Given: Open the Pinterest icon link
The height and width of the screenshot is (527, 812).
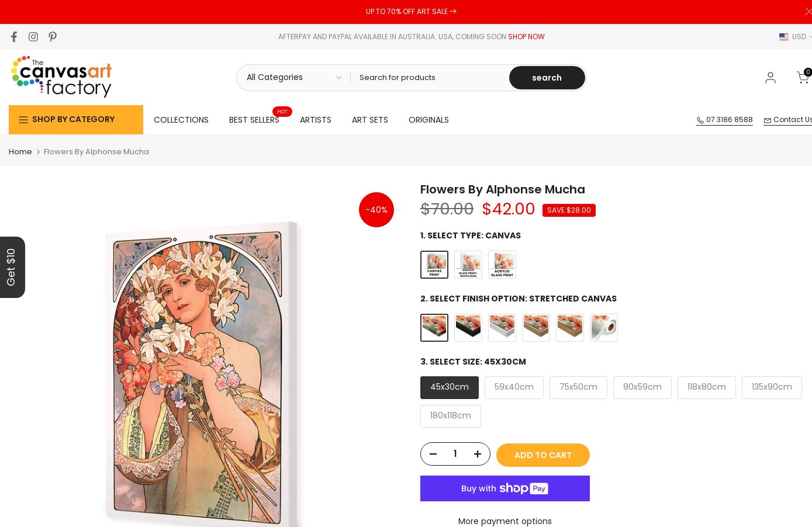Looking at the screenshot, I should 53,37.
